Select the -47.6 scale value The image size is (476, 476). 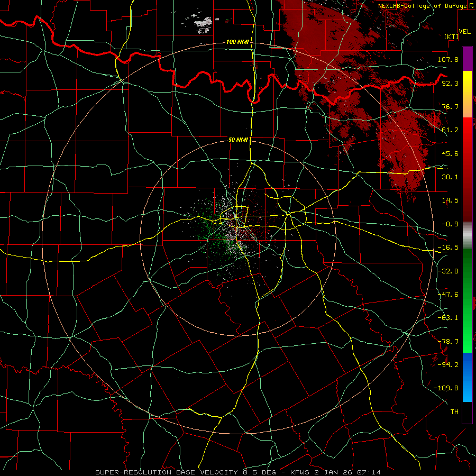(x=448, y=295)
